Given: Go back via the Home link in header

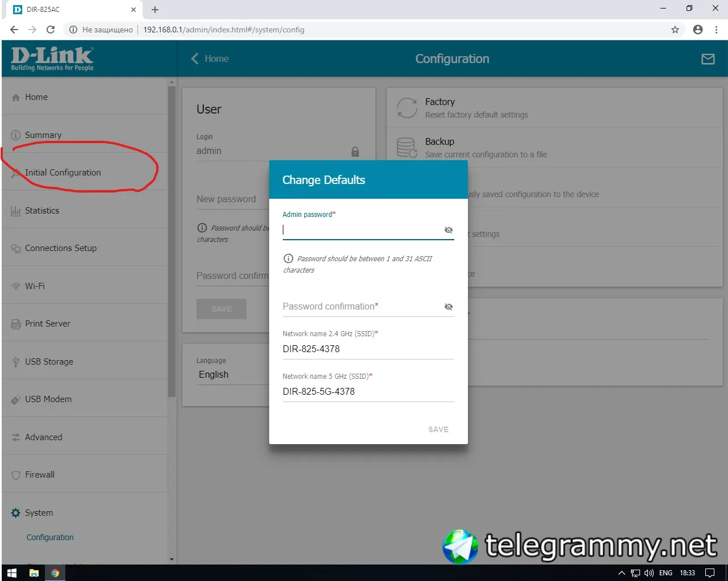Looking at the screenshot, I should coord(210,59).
